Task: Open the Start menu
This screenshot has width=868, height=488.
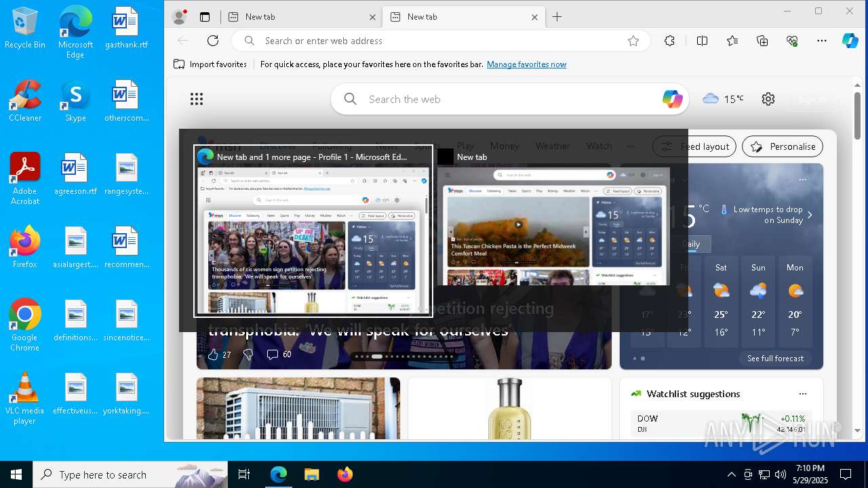Action: click(x=16, y=474)
